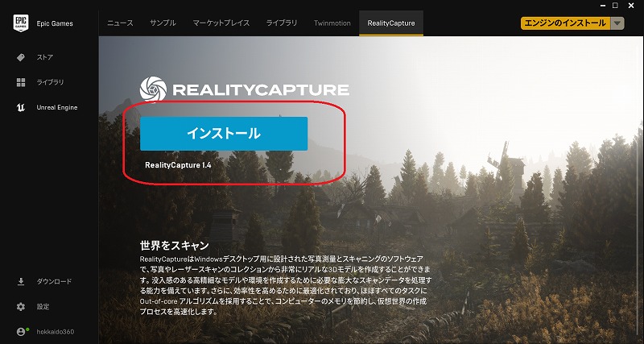Viewport: 644px width, 344px height.
Task: Switch to the マーケットプレイス tab
Action: [x=221, y=23]
